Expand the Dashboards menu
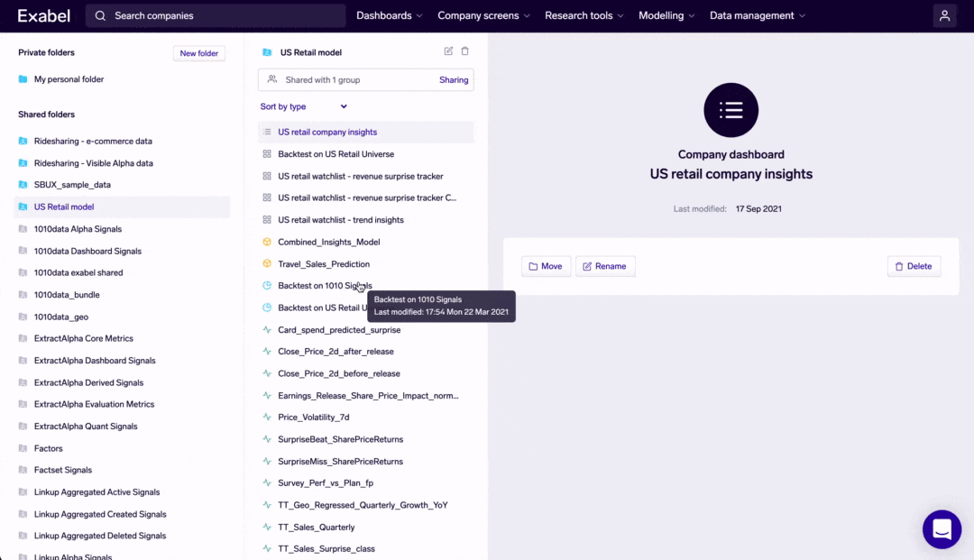This screenshot has height=560, width=974. coord(390,15)
